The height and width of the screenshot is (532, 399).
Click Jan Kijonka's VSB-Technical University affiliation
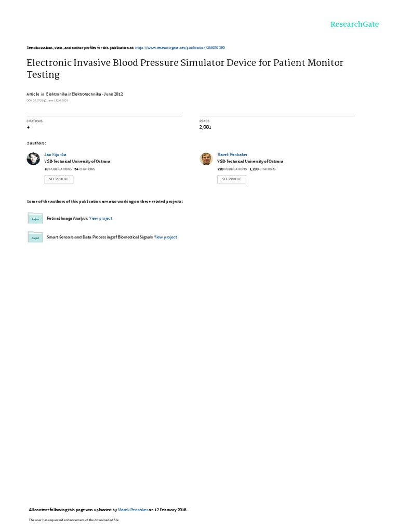(77, 162)
